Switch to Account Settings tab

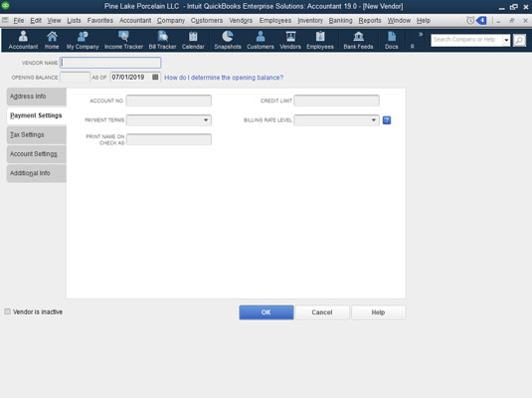[x=37, y=154]
